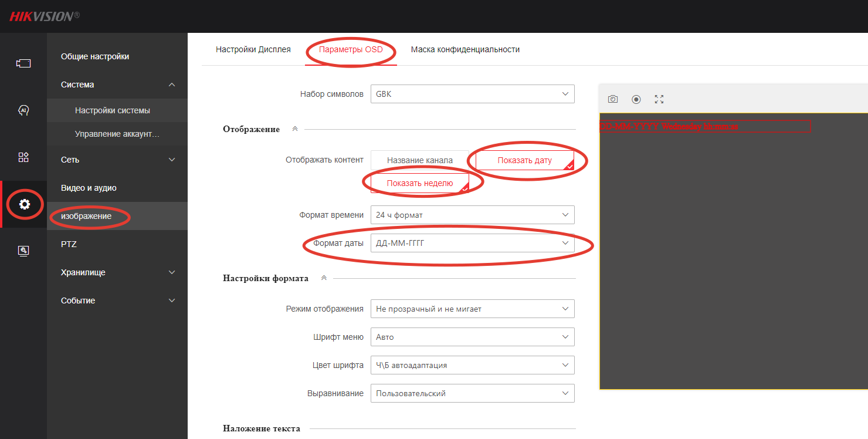This screenshot has height=439, width=868.
Task: Select Настройки системы submenu item
Action: tap(117, 110)
